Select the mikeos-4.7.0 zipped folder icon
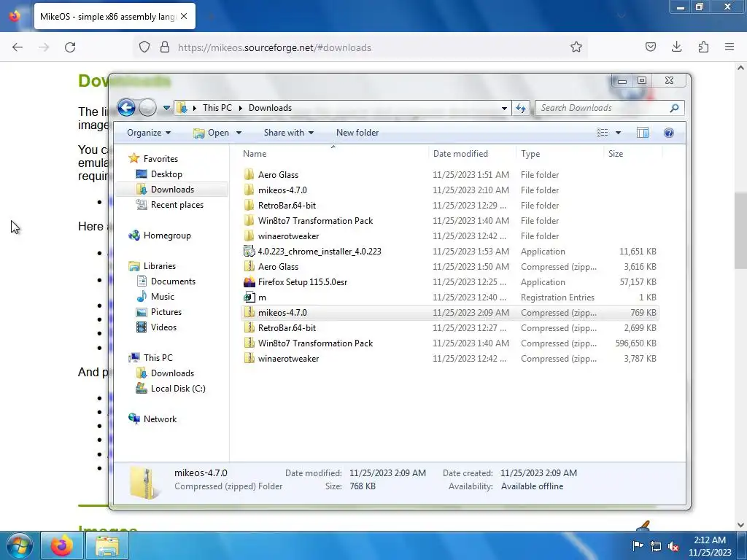Screen dimensions: 747x560 pos(249,312)
